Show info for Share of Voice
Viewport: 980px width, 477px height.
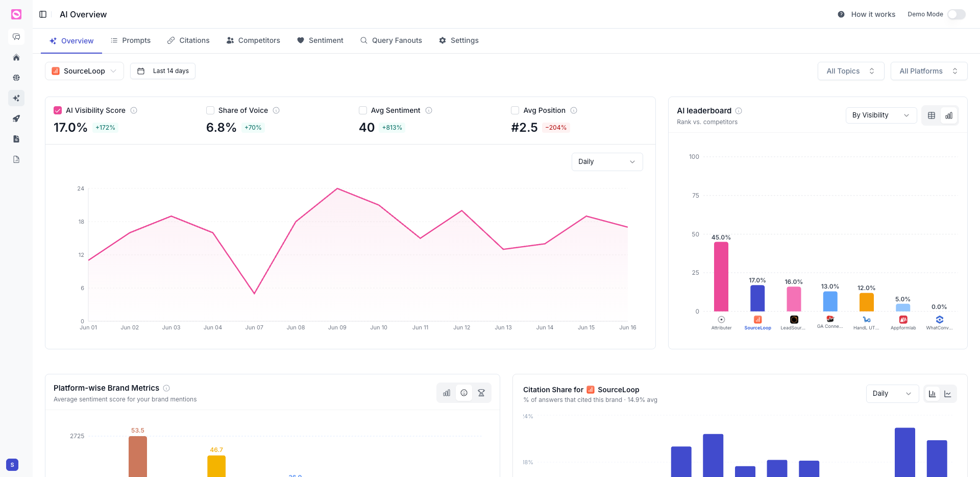click(x=276, y=110)
